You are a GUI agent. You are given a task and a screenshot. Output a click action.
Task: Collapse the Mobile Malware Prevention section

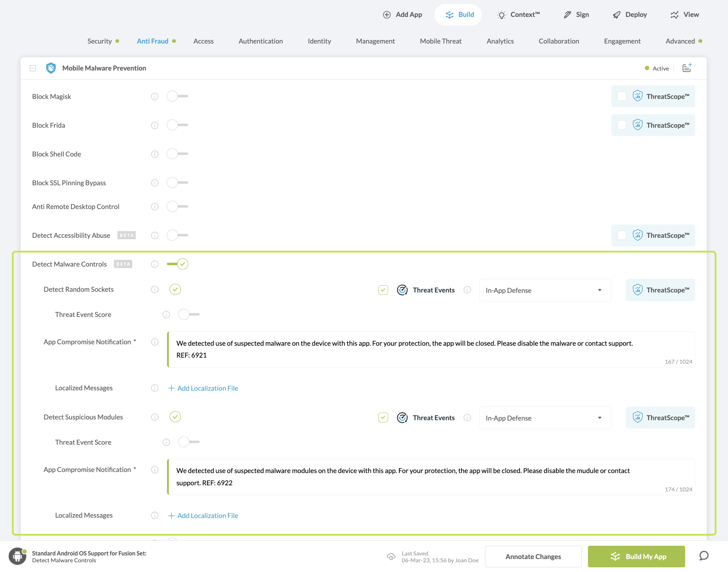pos(33,68)
